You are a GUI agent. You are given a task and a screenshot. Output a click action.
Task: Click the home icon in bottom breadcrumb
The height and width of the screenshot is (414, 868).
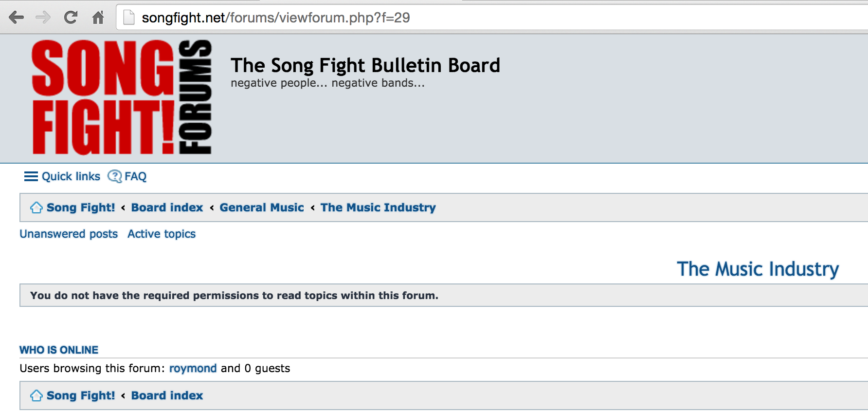coord(36,395)
